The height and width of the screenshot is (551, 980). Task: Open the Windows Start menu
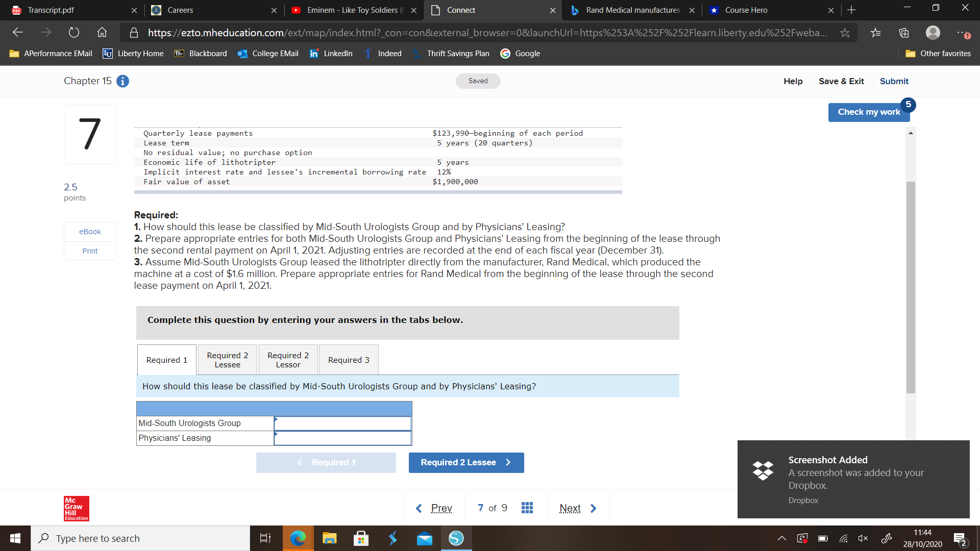pos(15,538)
